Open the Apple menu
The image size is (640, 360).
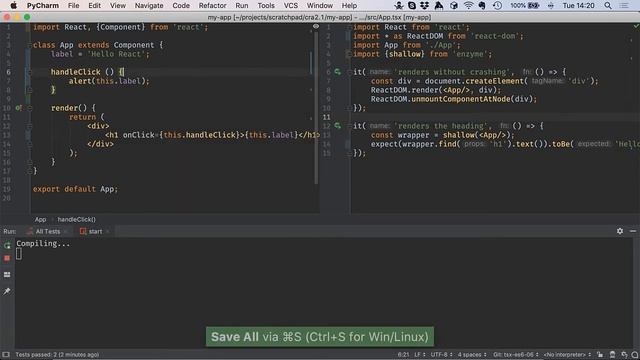[x=13, y=6]
